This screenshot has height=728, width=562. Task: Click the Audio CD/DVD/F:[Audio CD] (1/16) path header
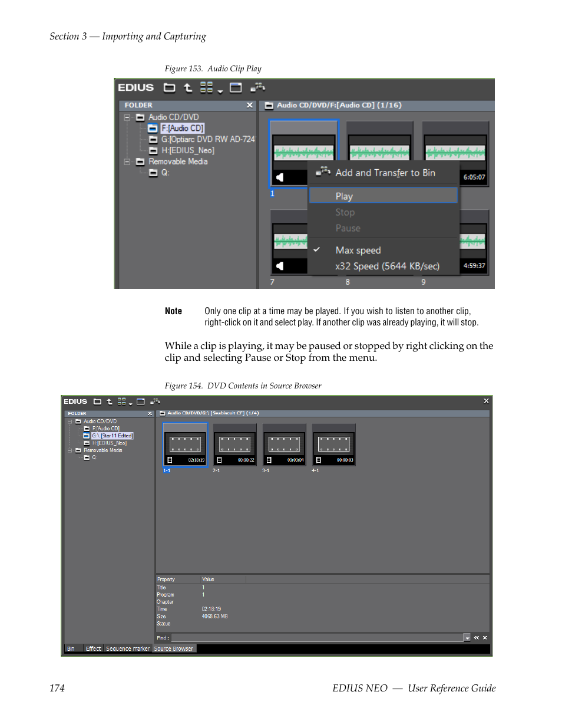pyautogui.click(x=339, y=105)
